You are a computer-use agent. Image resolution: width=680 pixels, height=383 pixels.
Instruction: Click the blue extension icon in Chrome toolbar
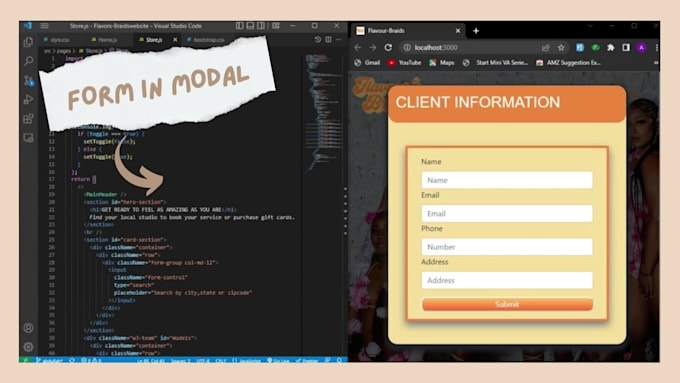580,47
